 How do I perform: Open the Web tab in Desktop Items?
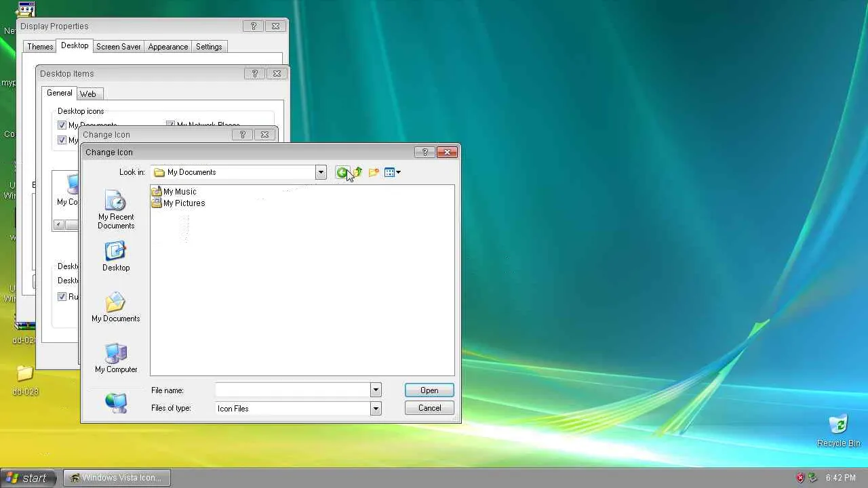pos(88,94)
